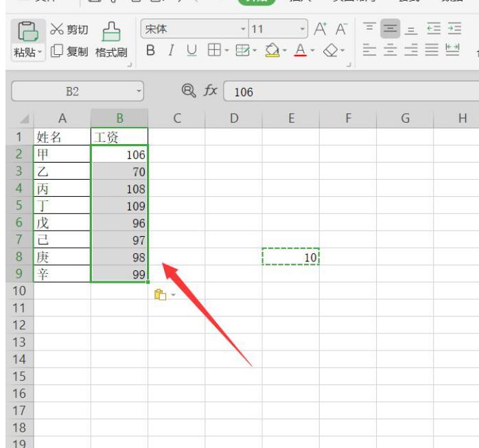The image size is (479, 448).
Task: Select column C header
Action: pyautogui.click(x=176, y=118)
